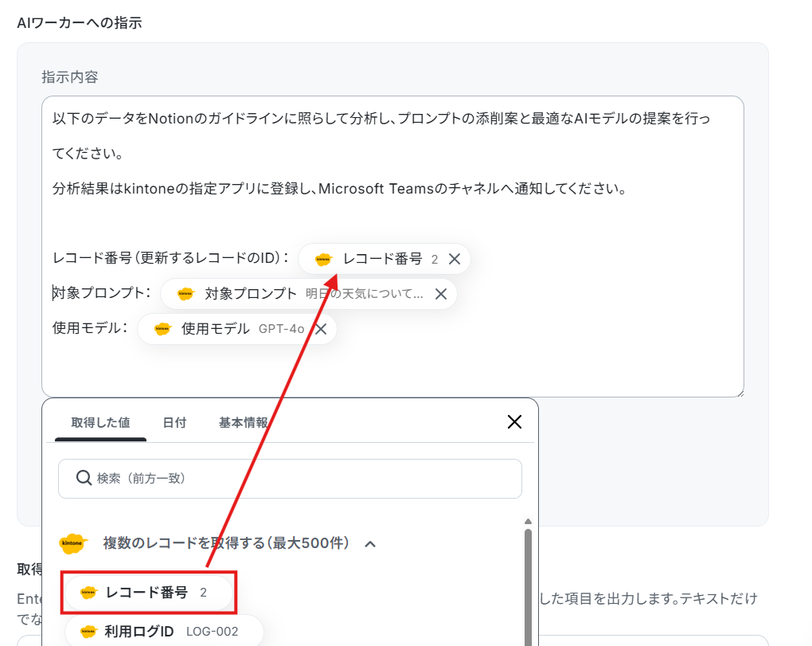The image size is (812, 646).
Task: Click the 使用モデル: label text in textarea
Action: [x=90, y=328]
